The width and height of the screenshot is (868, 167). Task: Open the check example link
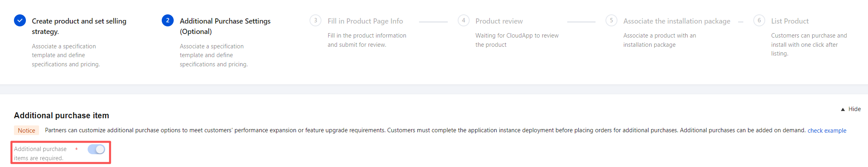pyautogui.click(x=827, y=131)
